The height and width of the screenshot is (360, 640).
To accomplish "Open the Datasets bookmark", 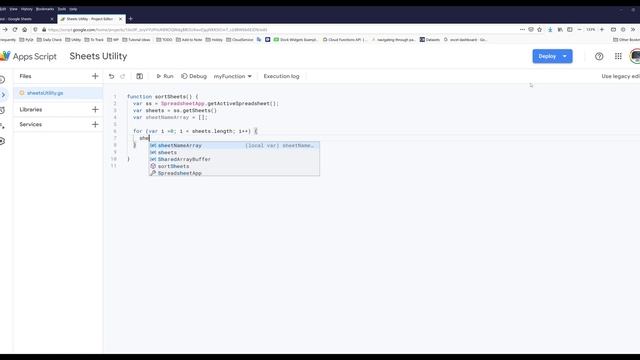I will 430,40.
